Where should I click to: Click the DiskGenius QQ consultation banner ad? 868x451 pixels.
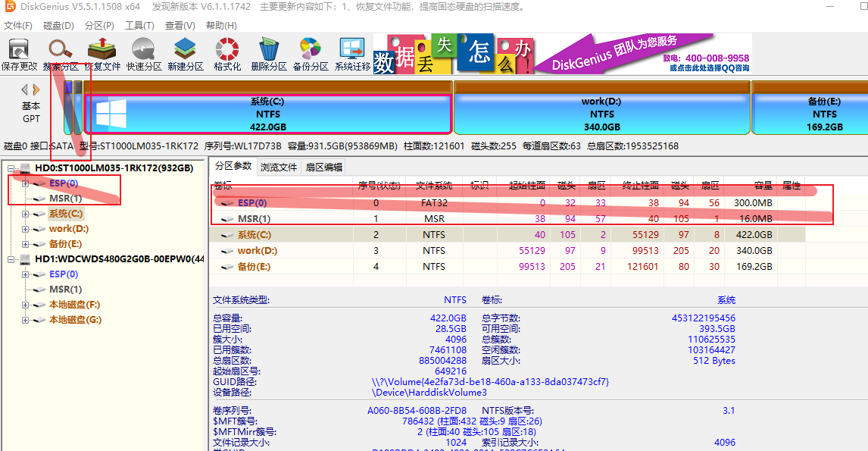pyautogui.click(x=563, y=54)
